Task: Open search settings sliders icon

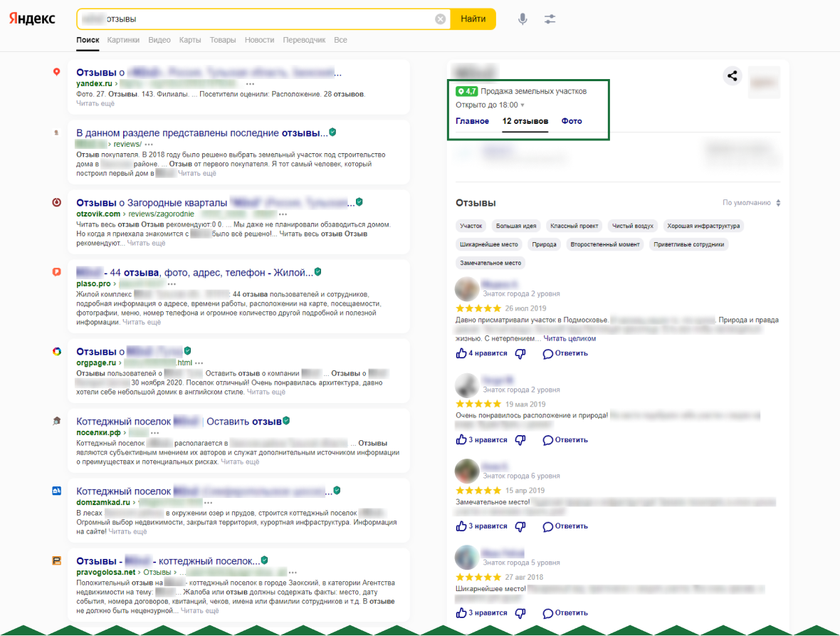Action: click(x=550, y=19)
